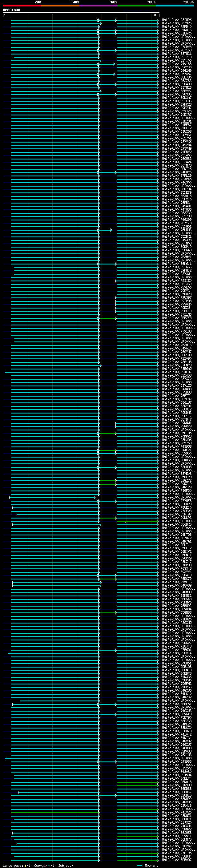
Task: Click the Large gaps legend text
Action: point(38,865)
